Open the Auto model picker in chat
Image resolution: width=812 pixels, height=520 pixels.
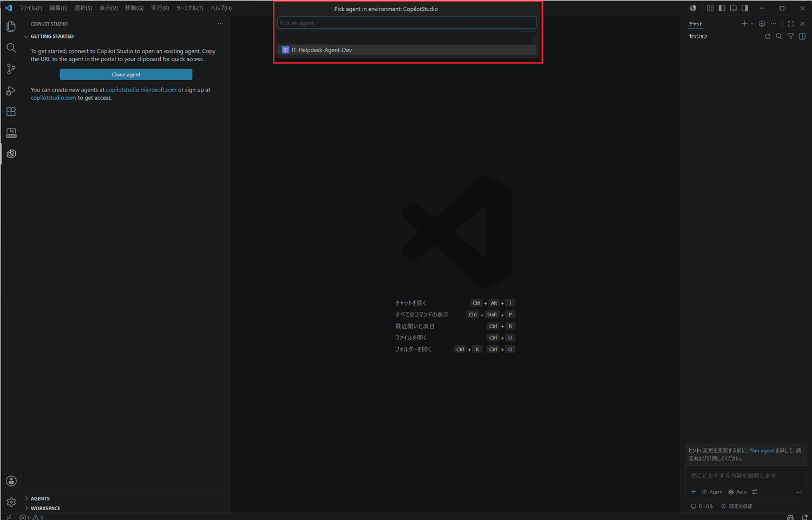[737, 492]
